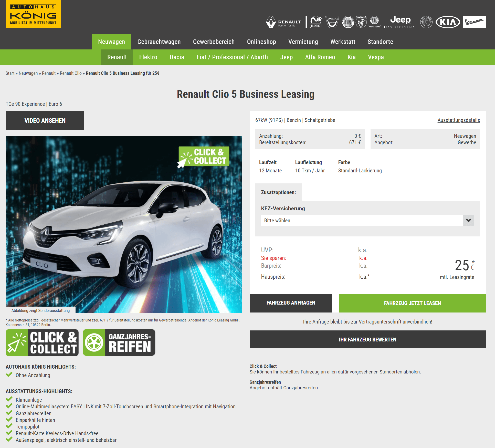Screen dimensions: 495x448
Task: Click 'Renault-Karte Keyless-Drive Hands-free' item
Action: (x=57, y=433)
